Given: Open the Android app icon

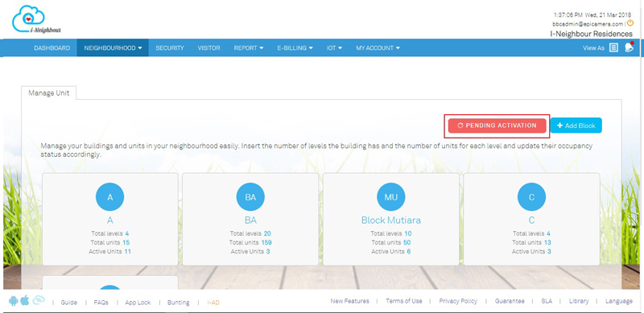Looking at the screenshot, I should point(13,301).
